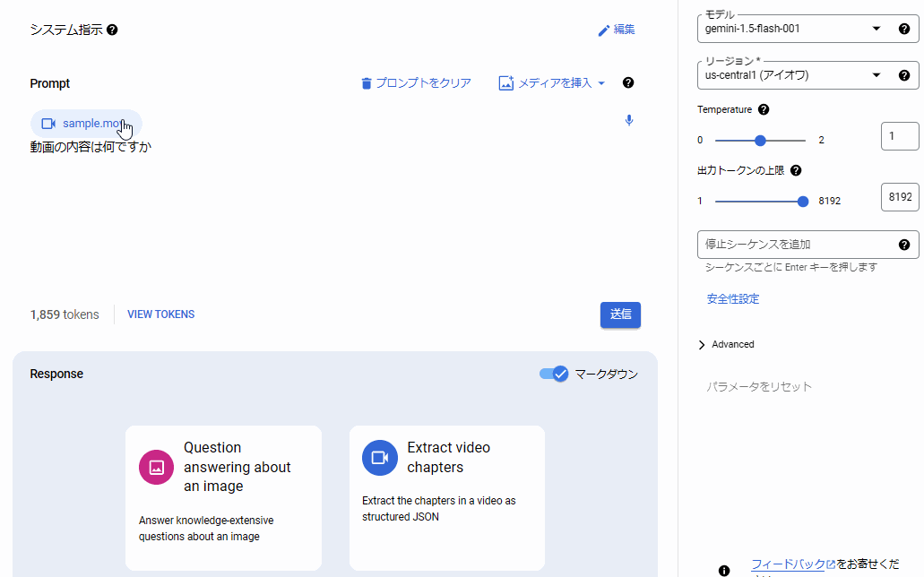
Task: Select the Extract video chapters card
Action: coord(446,497)
